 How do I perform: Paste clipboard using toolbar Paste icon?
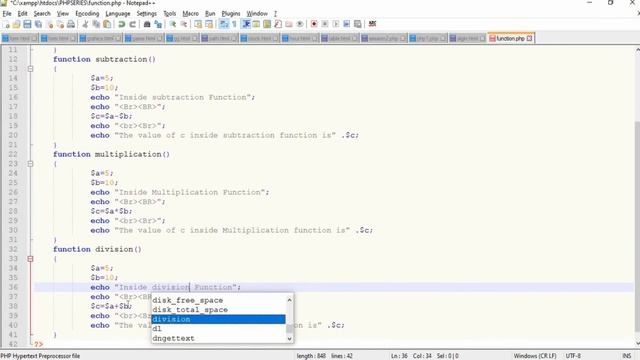point(107,24)
